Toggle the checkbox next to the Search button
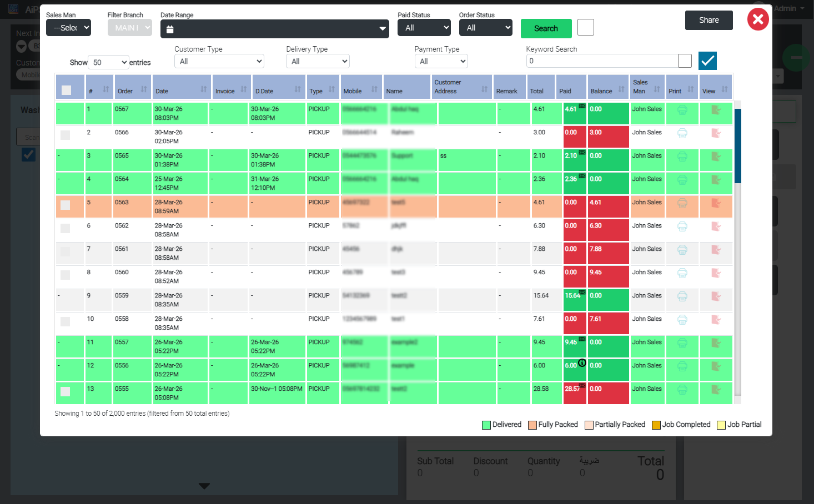This screenshot has height=504, width=814. 586,27
